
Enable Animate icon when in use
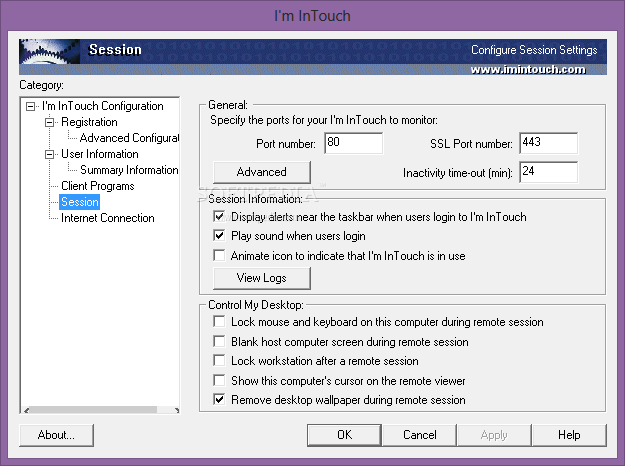tap(219, 255)
